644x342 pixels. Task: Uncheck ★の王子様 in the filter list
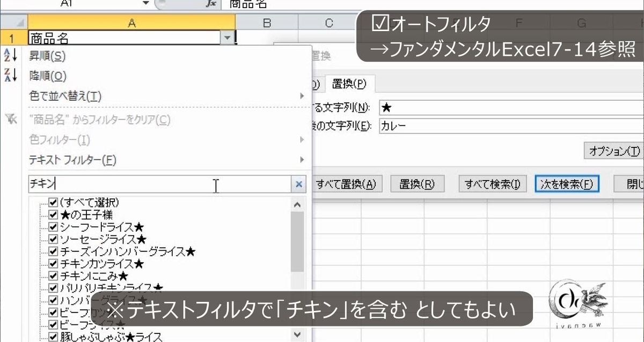point(52,215)
